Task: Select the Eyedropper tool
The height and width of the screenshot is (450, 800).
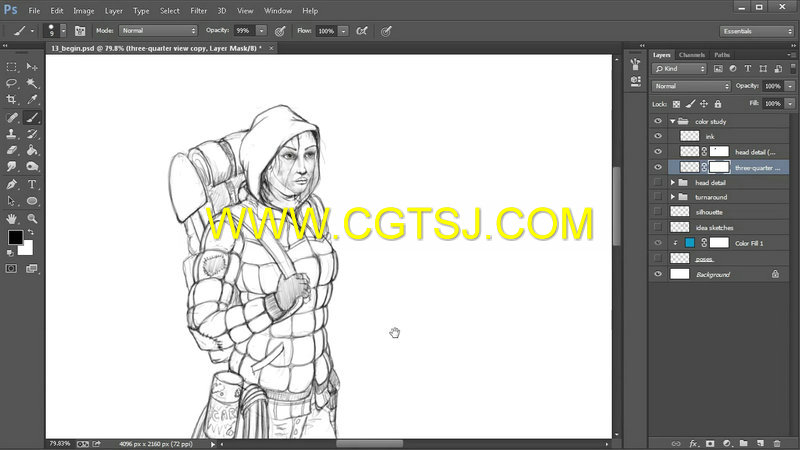Action: coord(32,99)
